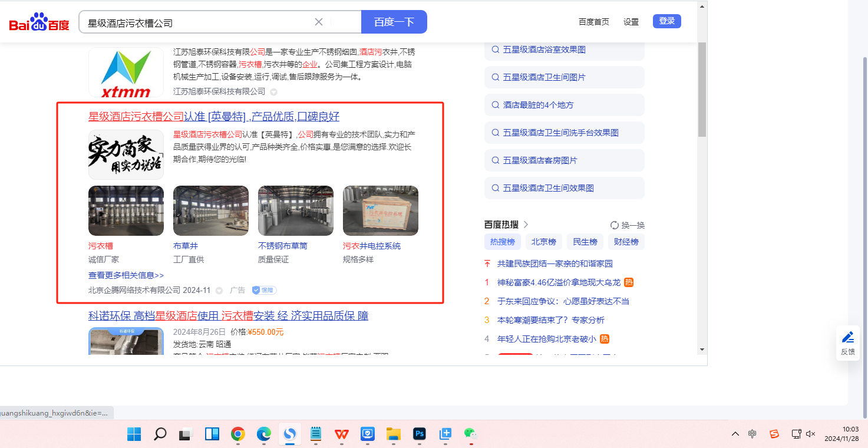Open hot topic 本轮寒潮要结束了？专家分析
868x448 pixels.
point(551,320)
